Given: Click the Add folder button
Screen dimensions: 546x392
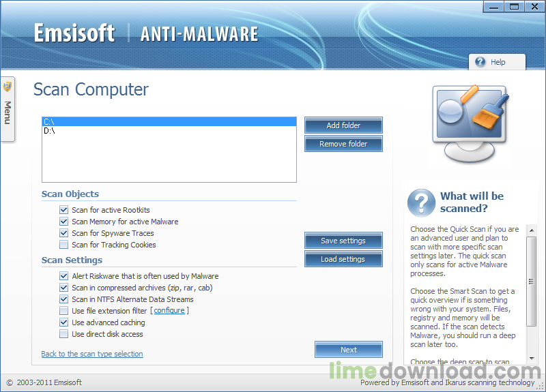Looking at the screenshot, I should click(343, 125).
